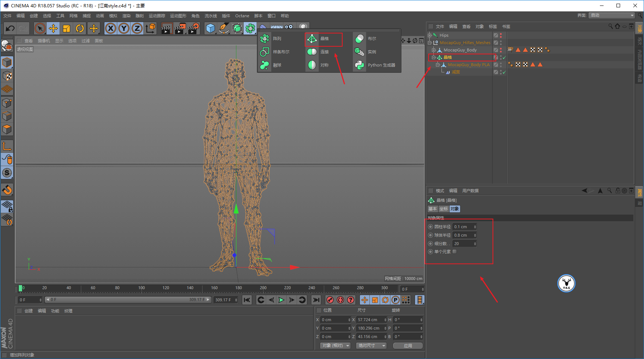Click the autokeying button
The width and height of the screenshot is (644, 359).
tap(340, 300)
